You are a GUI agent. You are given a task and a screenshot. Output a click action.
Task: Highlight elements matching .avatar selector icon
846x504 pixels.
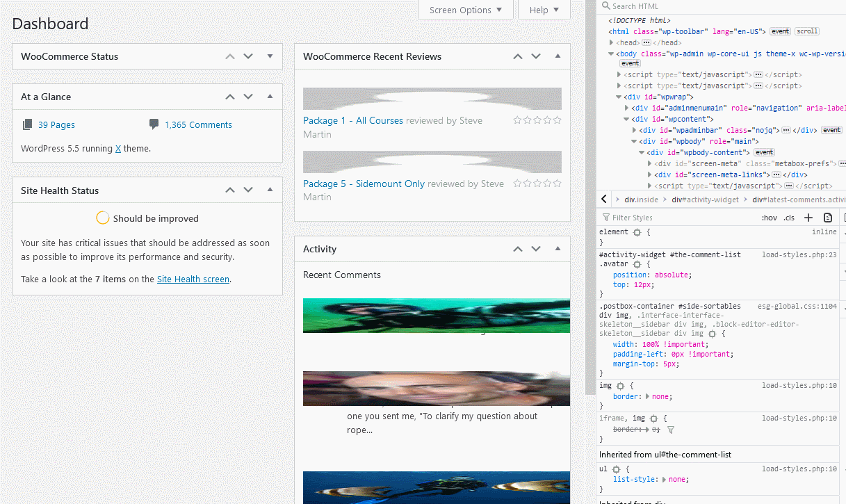coord(637,265)
